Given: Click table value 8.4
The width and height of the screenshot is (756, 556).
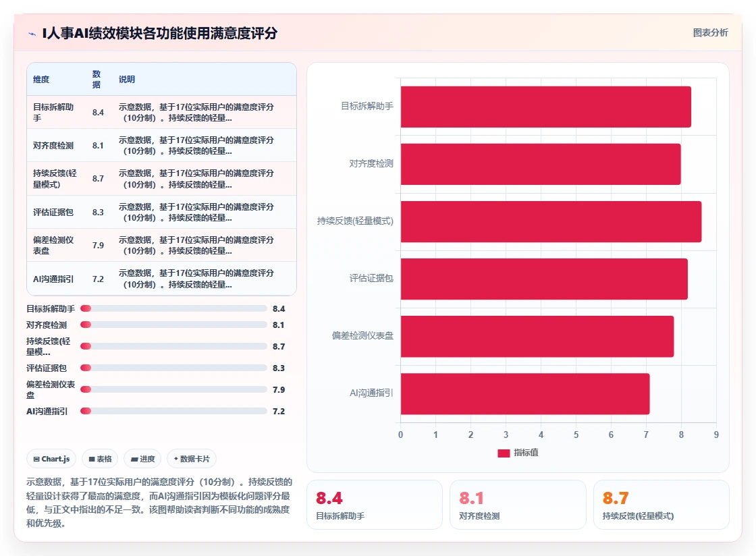Looking at the screenshot, I should tap(98, 112).
